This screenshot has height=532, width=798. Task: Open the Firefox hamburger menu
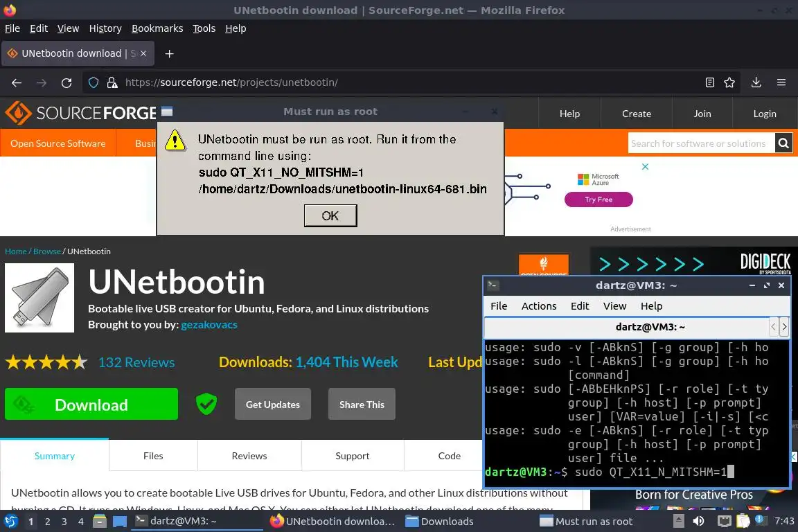781,82
